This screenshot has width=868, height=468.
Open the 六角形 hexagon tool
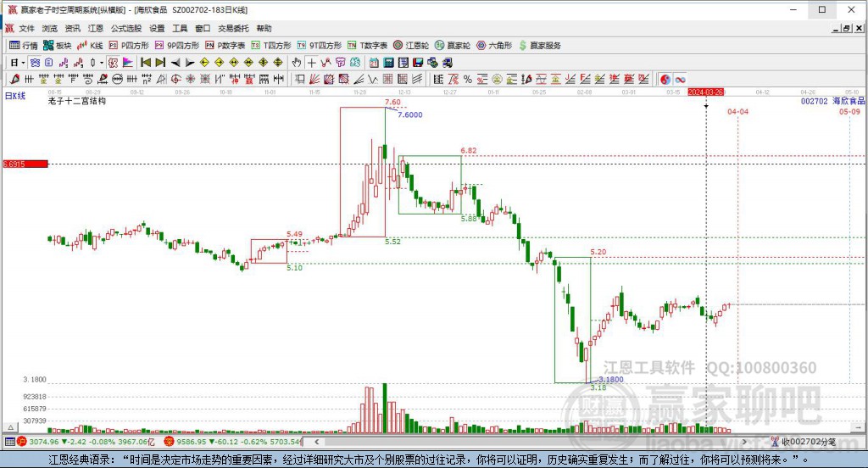pos(494,46)
